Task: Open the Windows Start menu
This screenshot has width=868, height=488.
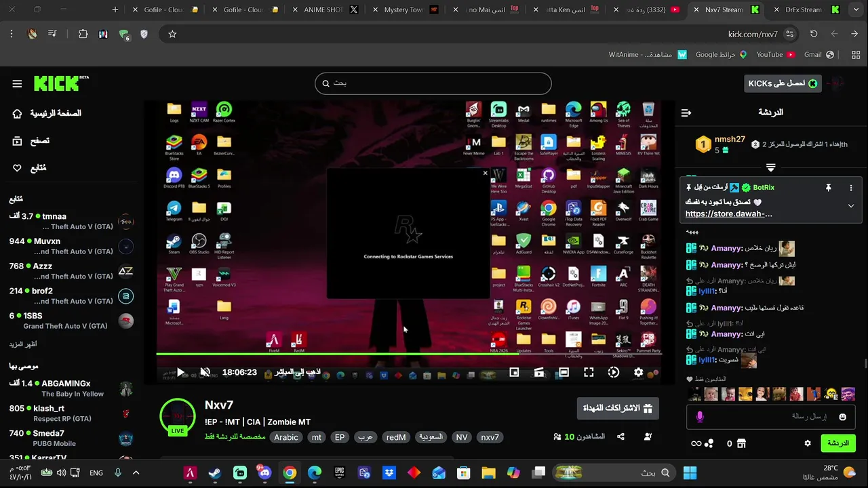Action: point(690,472)
